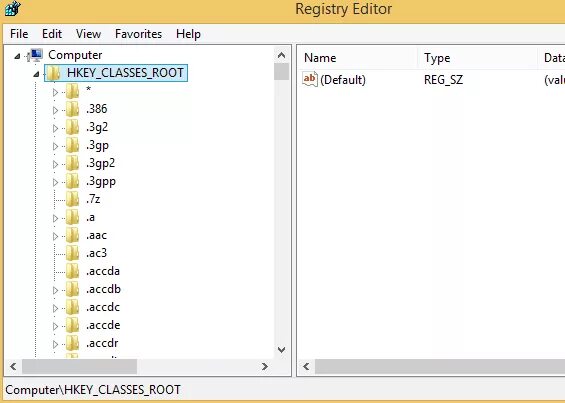Click the folder icon next to .3gp
The height and width of the screenshot is (403, 565).
72,145
